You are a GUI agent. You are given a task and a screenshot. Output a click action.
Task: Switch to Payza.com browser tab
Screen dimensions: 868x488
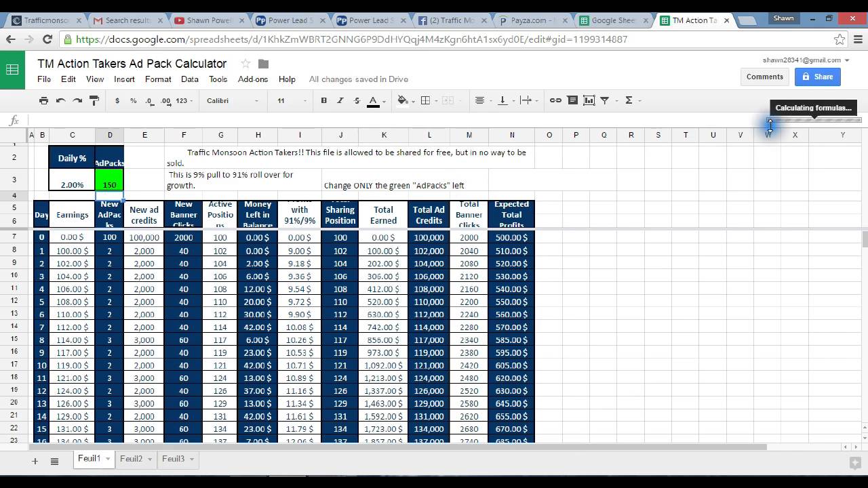(x=533, y=20)
